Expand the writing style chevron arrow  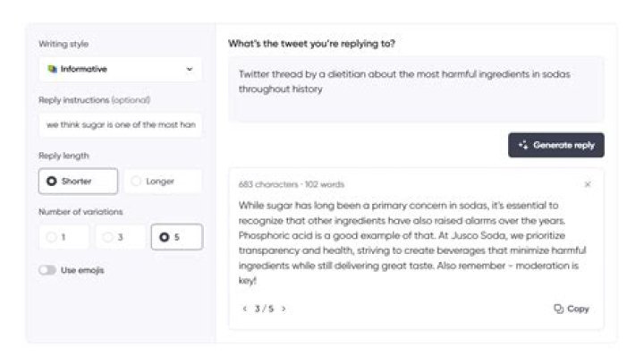[189, 70]
